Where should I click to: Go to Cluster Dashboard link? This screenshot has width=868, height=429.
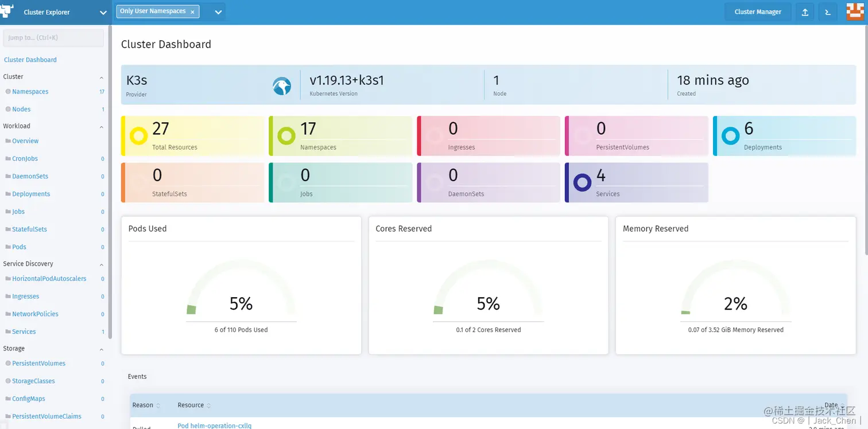pyautogui.click(x=30, y=60)
